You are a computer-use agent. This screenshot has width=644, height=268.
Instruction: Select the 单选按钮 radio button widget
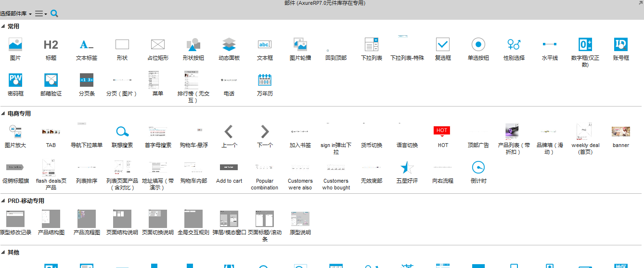(478, 45)
